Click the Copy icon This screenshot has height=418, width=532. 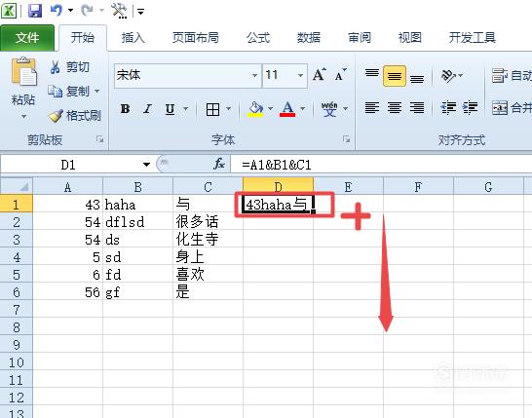(x=55, y=91)
